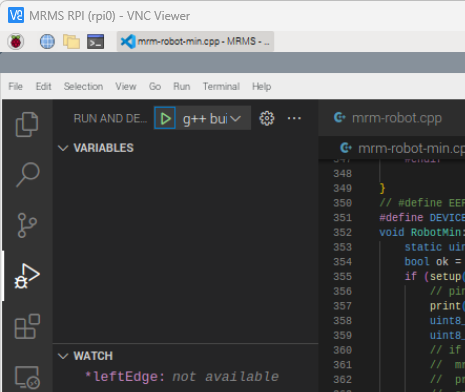This screenshot has width=465, height=392.
Task: Click line number 360 in the gutter
Action: tap(343, 350)
